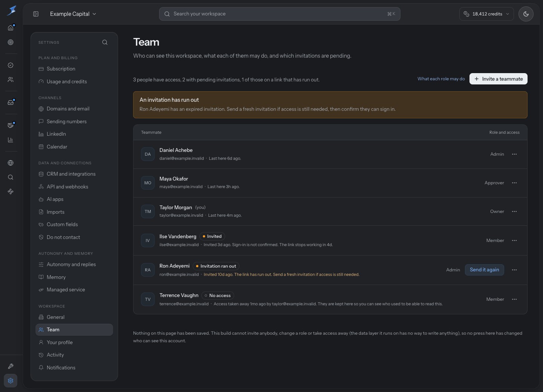The width and height of the screenshot is (543, 392).
Task: Click Maya Okafor's MO avatar
Action: click(148, 183)
